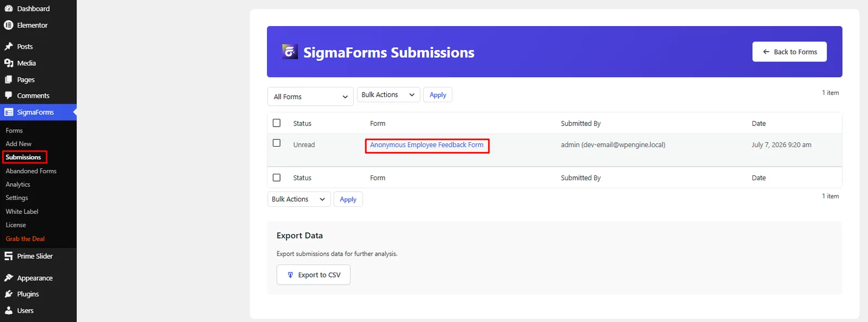Click the download icon on Export to CSV

tap(290, 275)
